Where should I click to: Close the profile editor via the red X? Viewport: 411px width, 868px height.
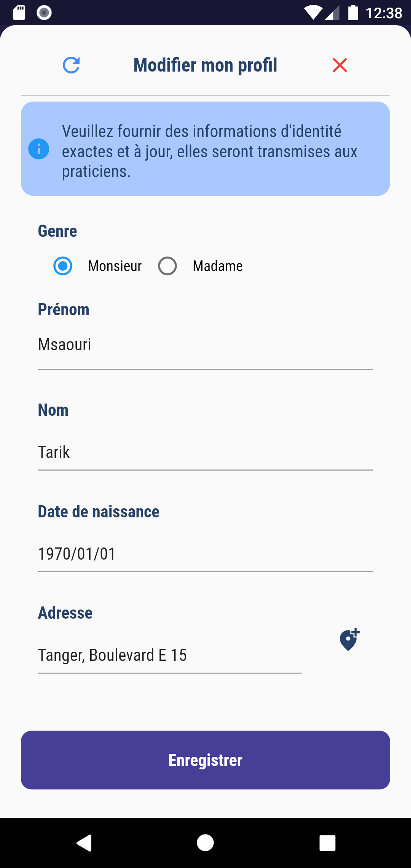point(340,65)
